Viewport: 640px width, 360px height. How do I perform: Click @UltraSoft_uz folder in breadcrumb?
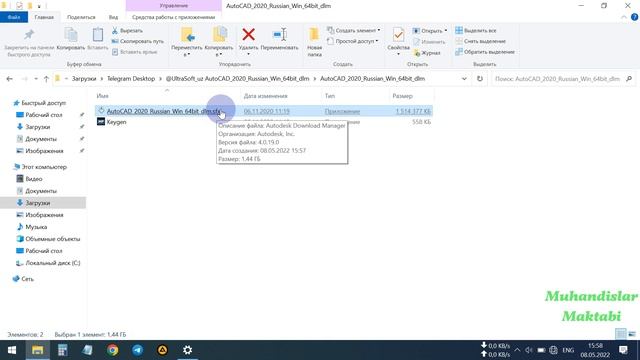click(237, 79)
